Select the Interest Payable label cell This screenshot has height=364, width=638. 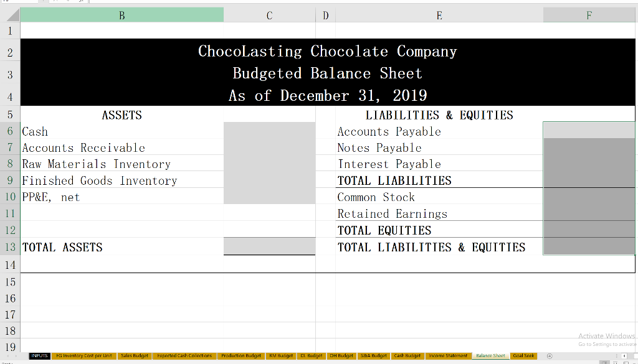pyautogui.click(x=439, y=164)
